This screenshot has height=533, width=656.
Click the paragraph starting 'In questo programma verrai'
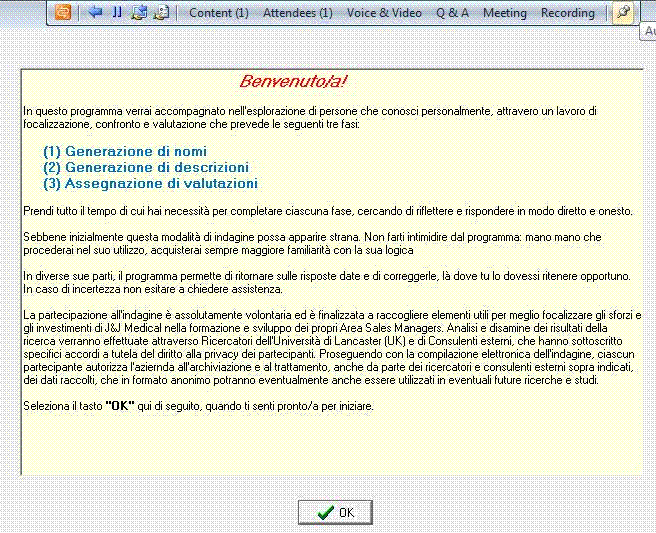coord(310,118)
